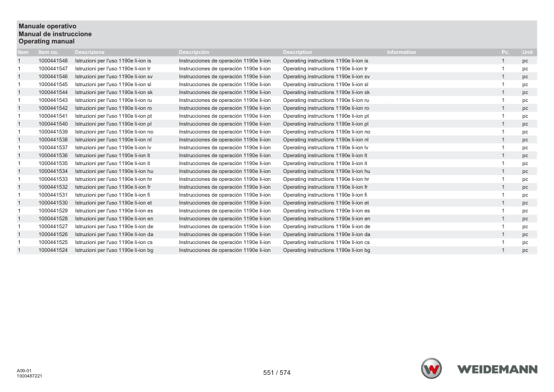
Task: Click 'Istruzioni per l'uso 1190e li-ion no'
Action: [114, 132]
